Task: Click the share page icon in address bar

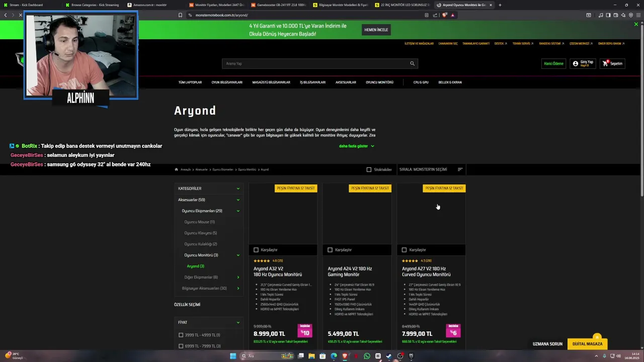Action: pos(435,15)
